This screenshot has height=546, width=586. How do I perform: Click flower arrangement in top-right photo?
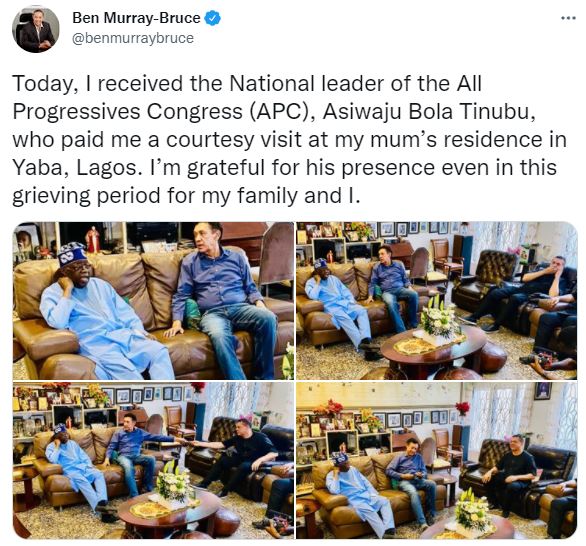(x=440, y=317)
